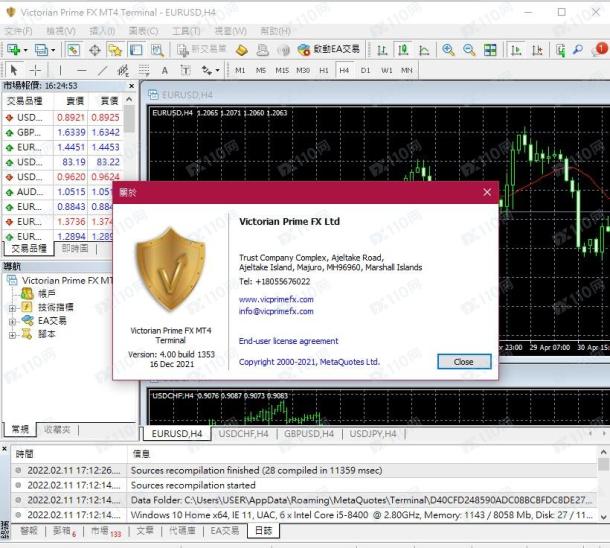Switch to GBPUSD,H4 chart tab
Image resolution: width=610 pixels, height=548 pixels.
(x=309, y=434)
